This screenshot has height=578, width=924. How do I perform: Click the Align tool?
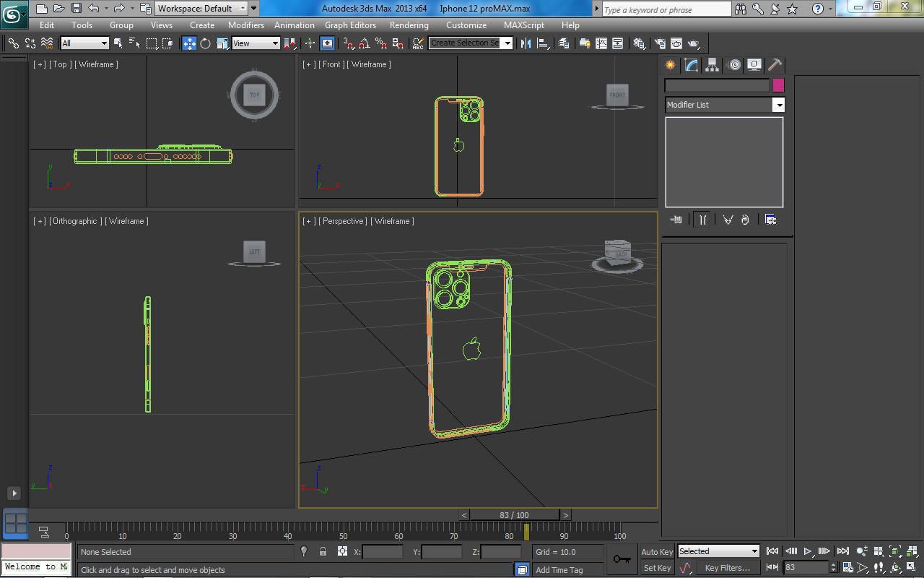pyautogui.click(x=542, y=43)
